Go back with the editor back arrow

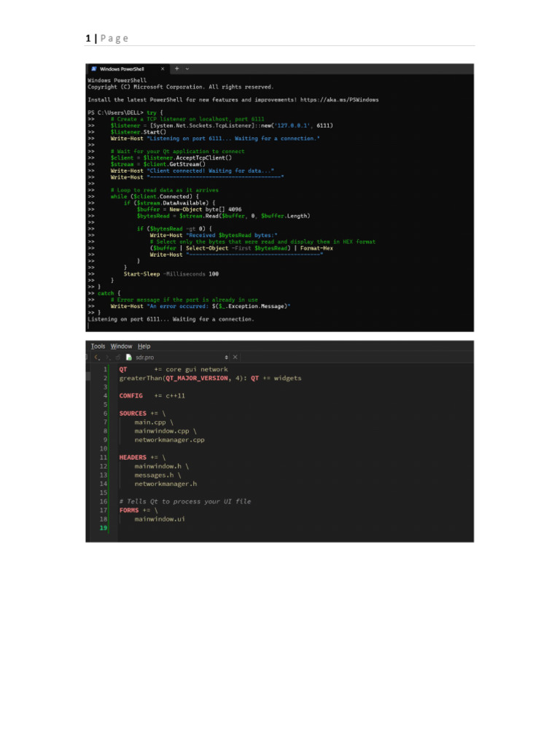click(x=97, y=357)
